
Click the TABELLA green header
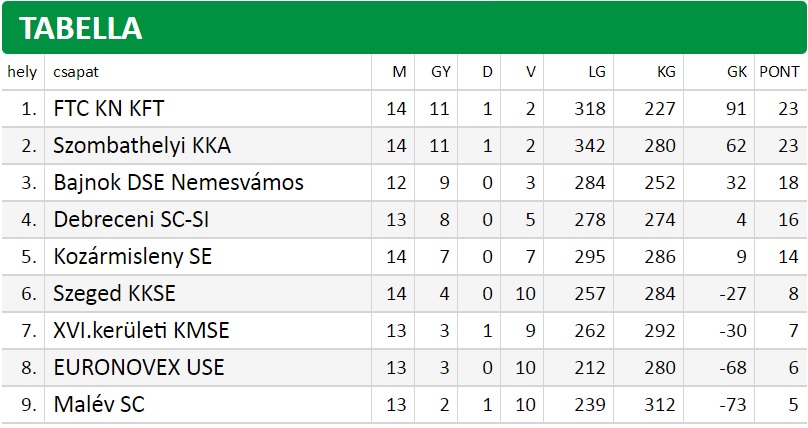point(404,28)
